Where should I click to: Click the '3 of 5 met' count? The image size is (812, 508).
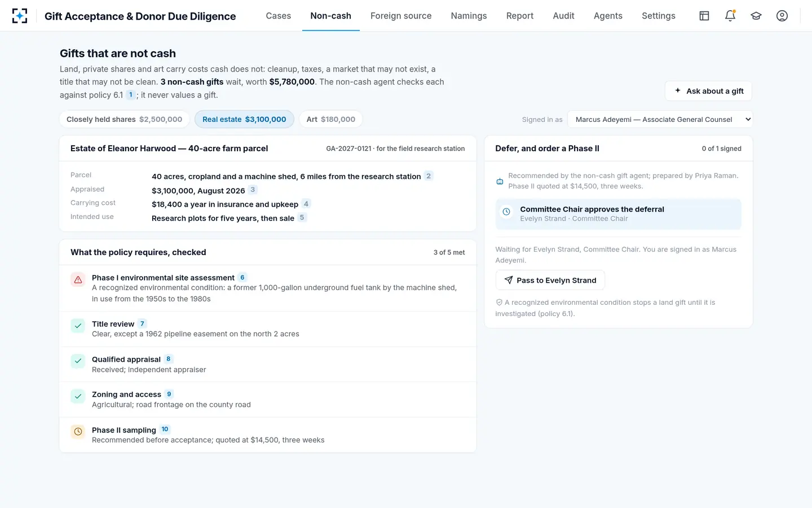click(449, 252)
